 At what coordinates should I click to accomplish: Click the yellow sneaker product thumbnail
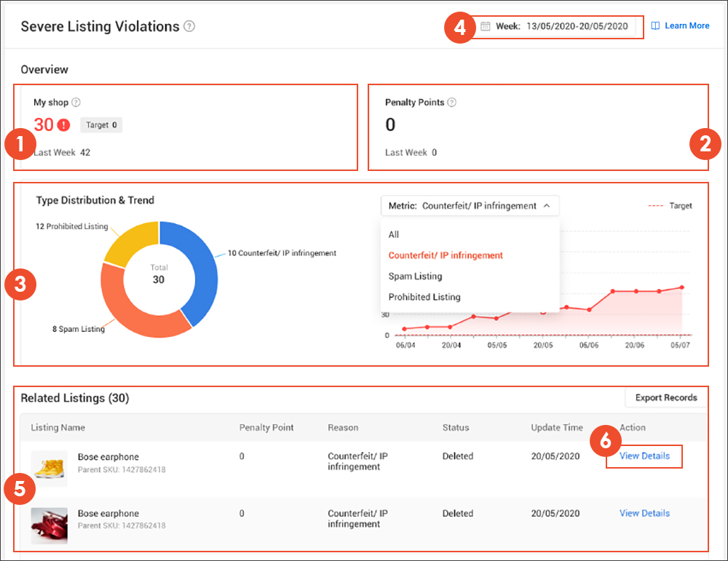[x=49, y=469]
